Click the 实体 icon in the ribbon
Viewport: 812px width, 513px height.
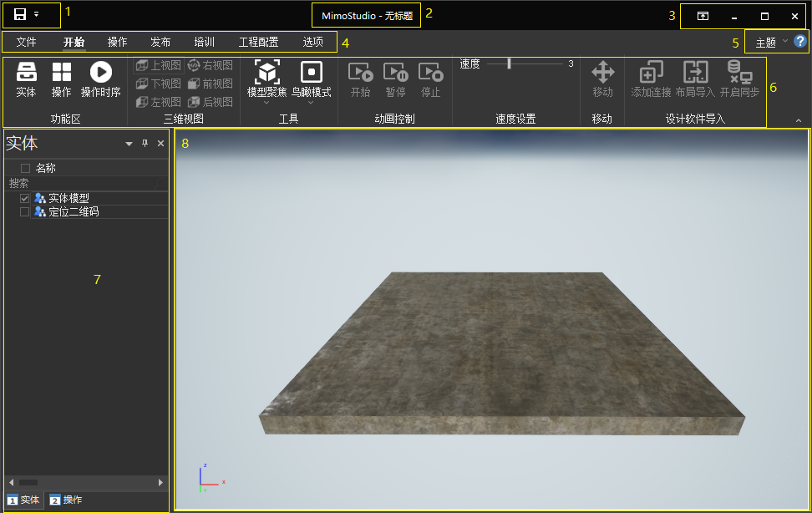pos(26,73)
